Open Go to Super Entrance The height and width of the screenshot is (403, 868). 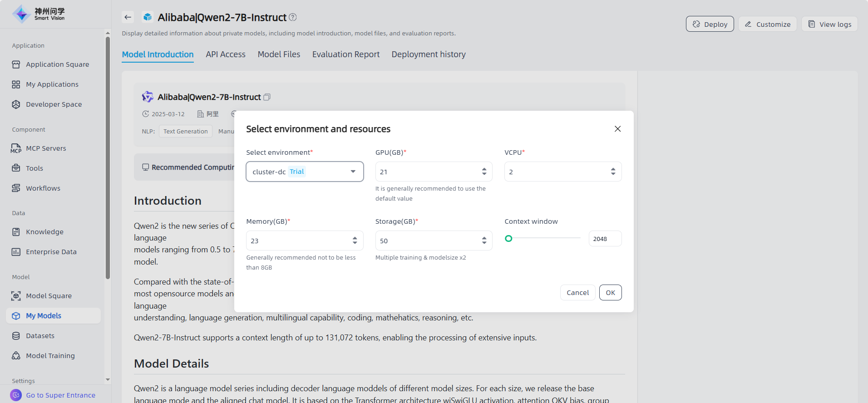tap(60, 395)
